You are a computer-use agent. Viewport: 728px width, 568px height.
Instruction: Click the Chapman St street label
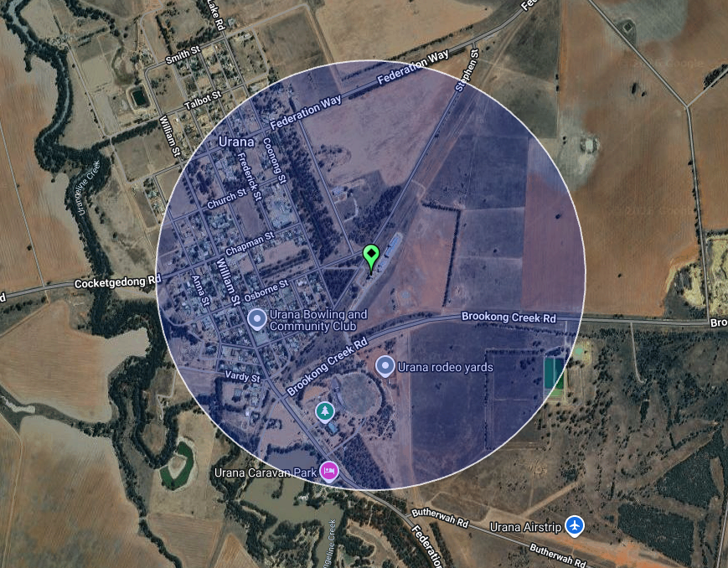click(250, 245)
